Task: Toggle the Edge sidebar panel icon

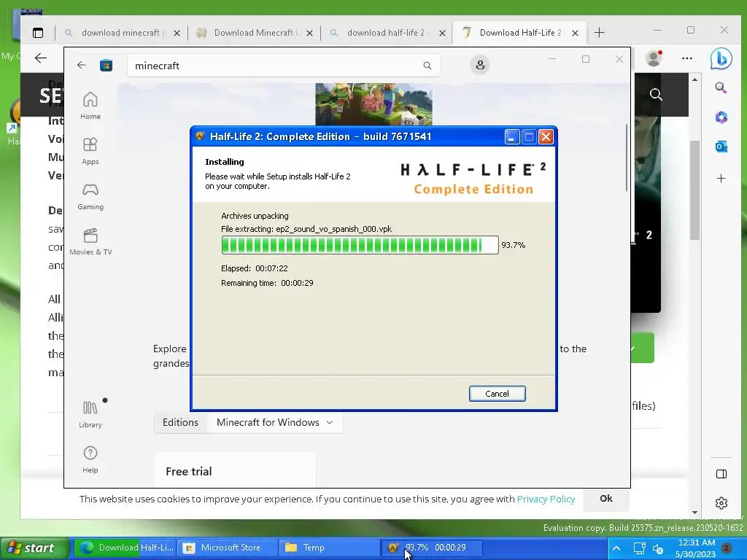Action: point(721,474)
